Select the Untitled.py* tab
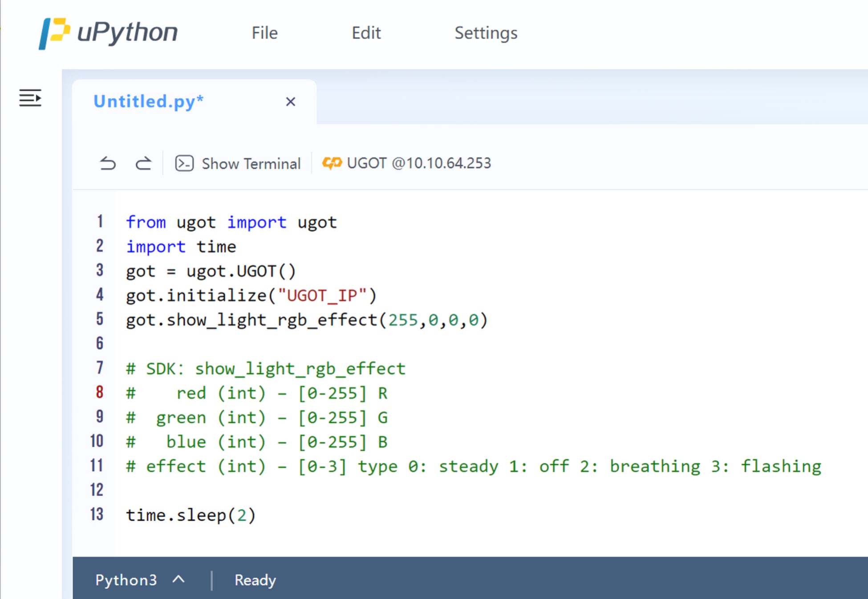This screenshot has width=868, height=599. (149, 101)
